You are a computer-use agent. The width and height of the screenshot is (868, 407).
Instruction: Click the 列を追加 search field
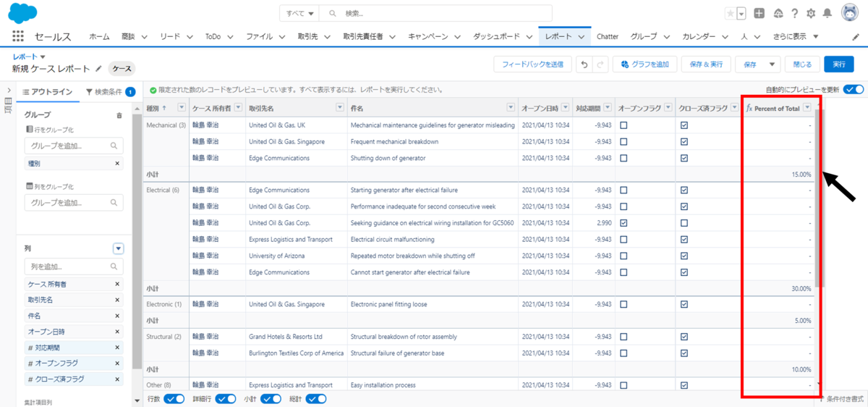tap(74, 267)
